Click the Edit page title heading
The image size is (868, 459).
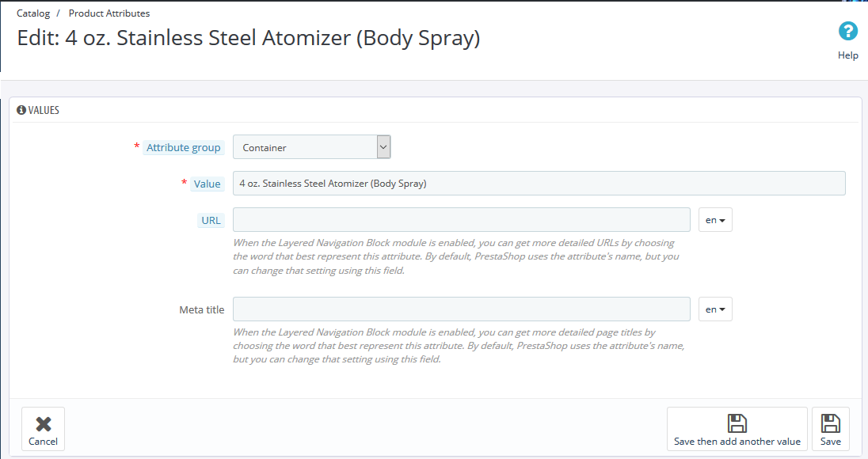point(249,38)
